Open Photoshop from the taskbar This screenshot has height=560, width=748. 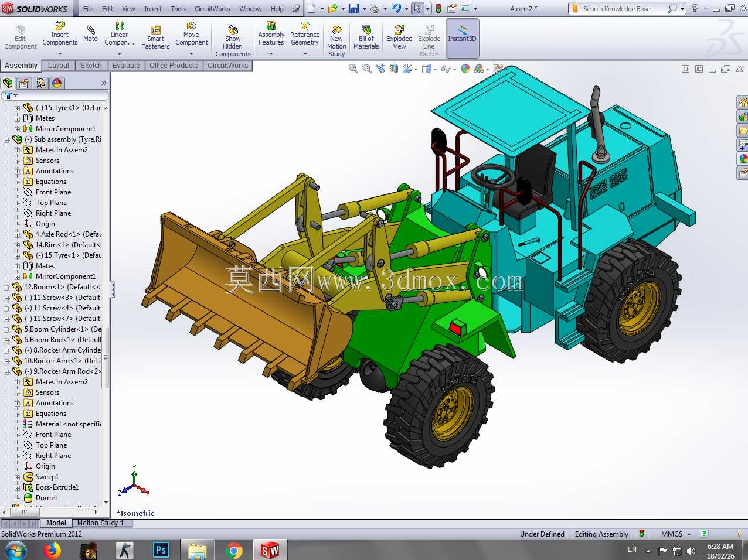[161, 550]
